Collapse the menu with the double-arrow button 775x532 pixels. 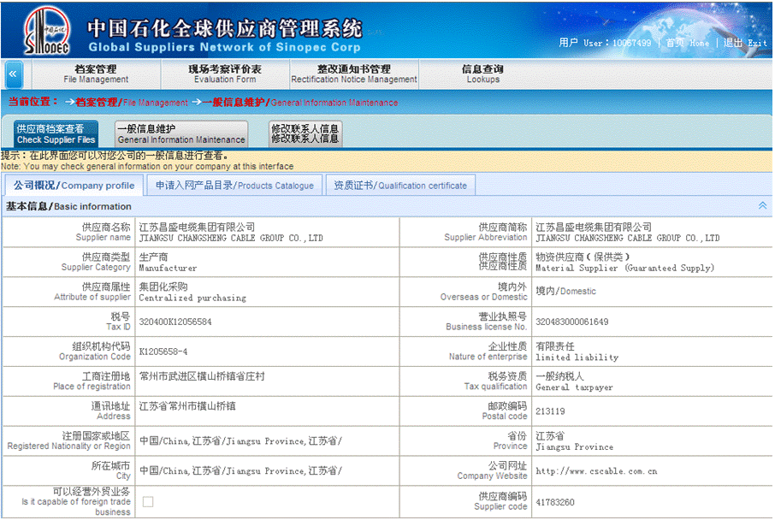[14, 74]
